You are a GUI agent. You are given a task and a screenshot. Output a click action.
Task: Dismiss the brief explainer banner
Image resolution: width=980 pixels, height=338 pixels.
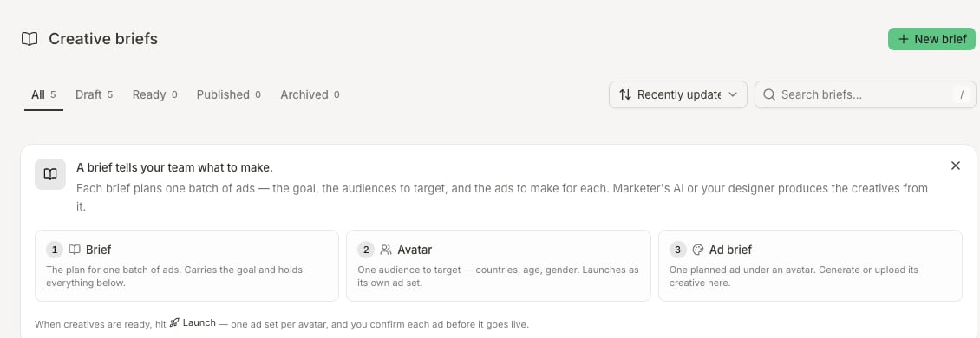pyautogui.click(x=955, y=166)
